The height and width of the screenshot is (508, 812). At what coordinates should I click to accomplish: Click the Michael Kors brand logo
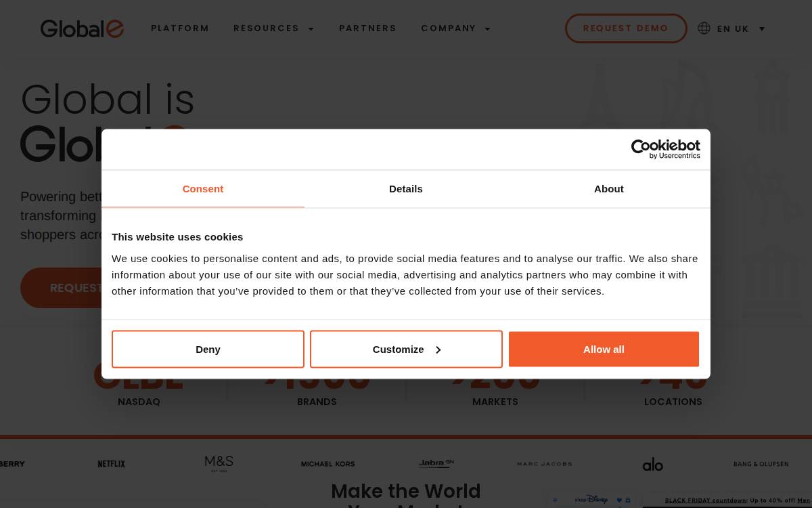[x=328, y=464]
